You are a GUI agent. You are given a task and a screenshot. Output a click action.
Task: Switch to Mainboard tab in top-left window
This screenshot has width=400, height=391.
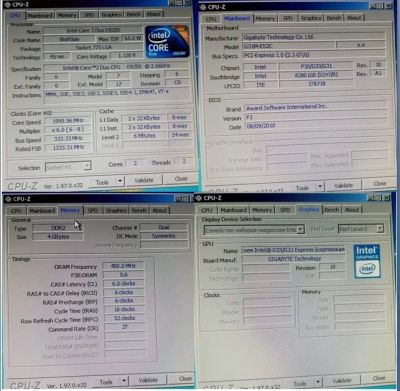(40, 15)
